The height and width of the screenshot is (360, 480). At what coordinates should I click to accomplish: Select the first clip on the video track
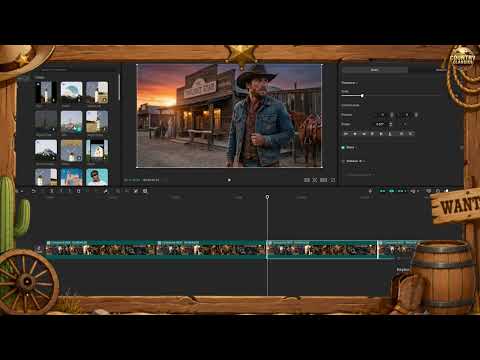(101, 249)
